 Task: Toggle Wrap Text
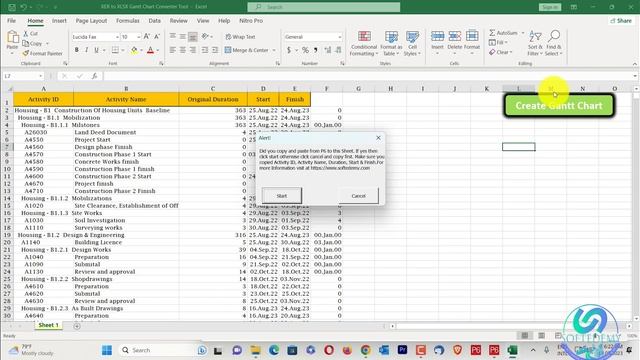point(240,37)
